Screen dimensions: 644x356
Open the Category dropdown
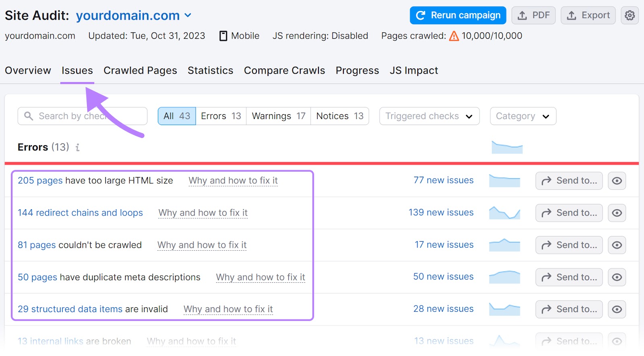coord(523,116)
